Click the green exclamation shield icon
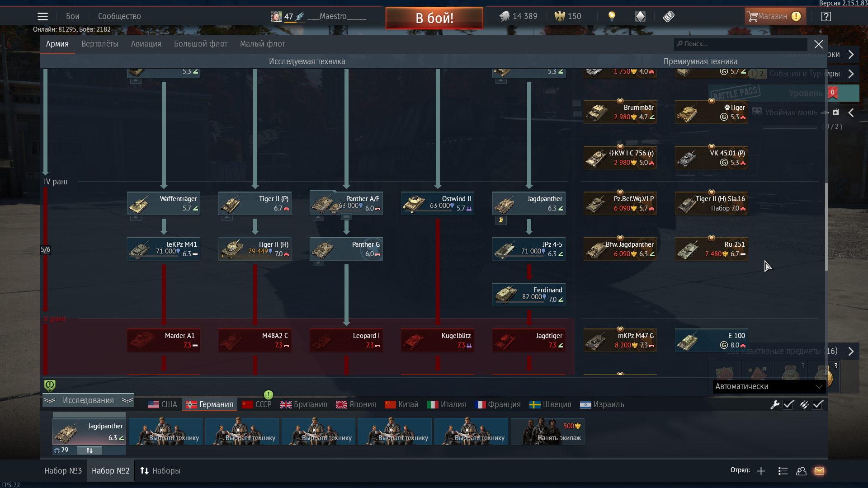This screenshot has height=488, width=868. point(50,385)
